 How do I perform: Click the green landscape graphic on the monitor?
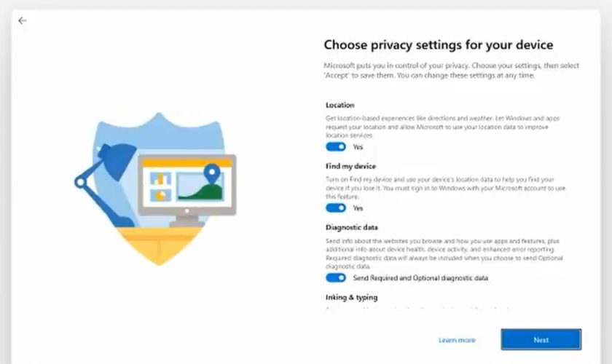(200, 191)
